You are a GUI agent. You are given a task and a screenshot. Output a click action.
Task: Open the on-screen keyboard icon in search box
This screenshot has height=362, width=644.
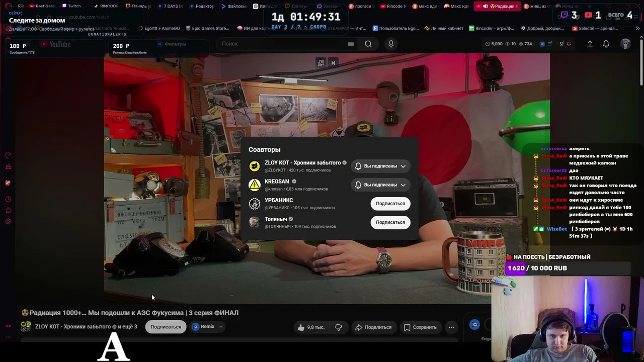point(351,44)
